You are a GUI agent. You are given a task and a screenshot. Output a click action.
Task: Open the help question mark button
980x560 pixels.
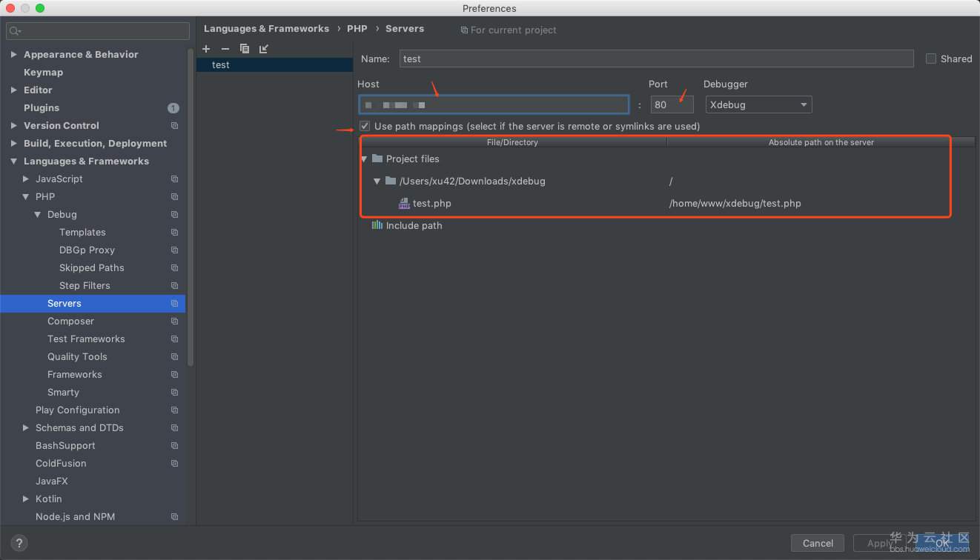[19, 543]
